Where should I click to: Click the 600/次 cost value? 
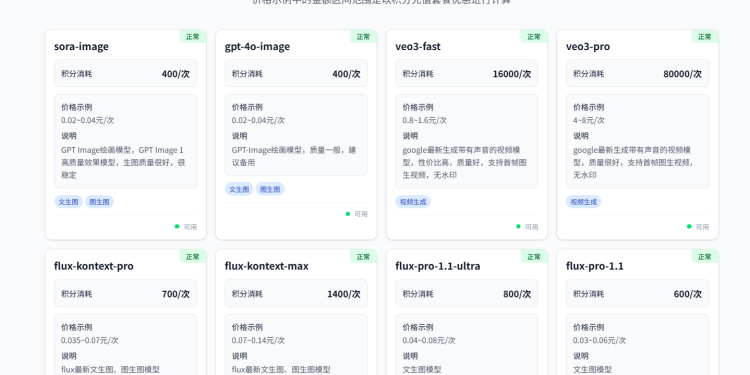(688, 294)
